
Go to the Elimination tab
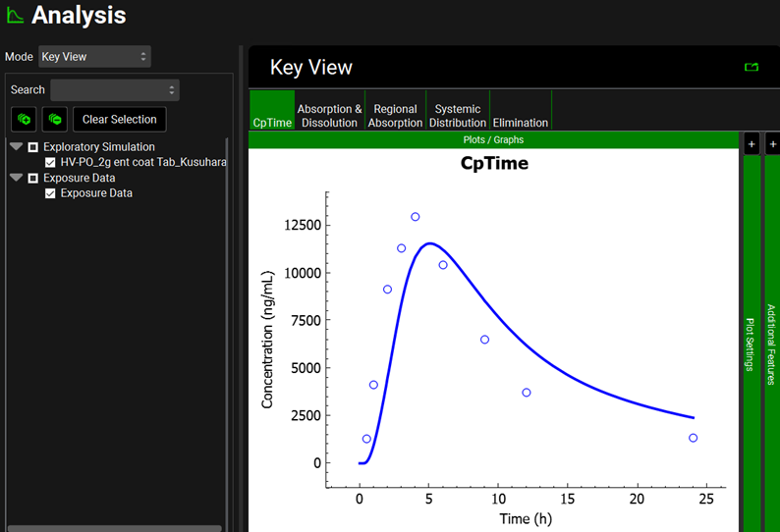pos(520,123)
